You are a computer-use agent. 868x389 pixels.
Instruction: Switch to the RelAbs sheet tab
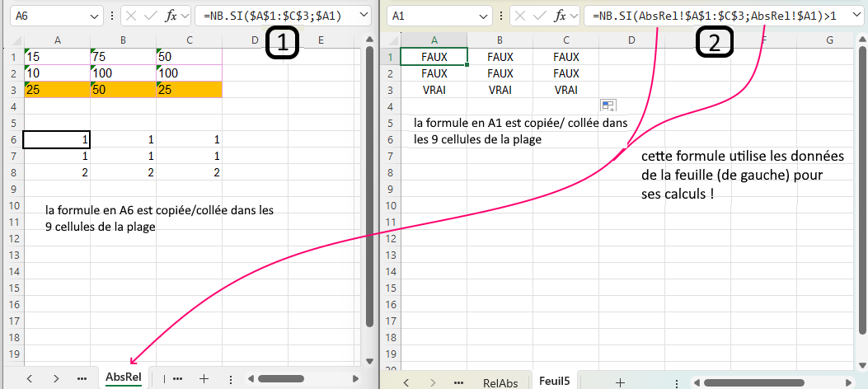pos(500,382)
